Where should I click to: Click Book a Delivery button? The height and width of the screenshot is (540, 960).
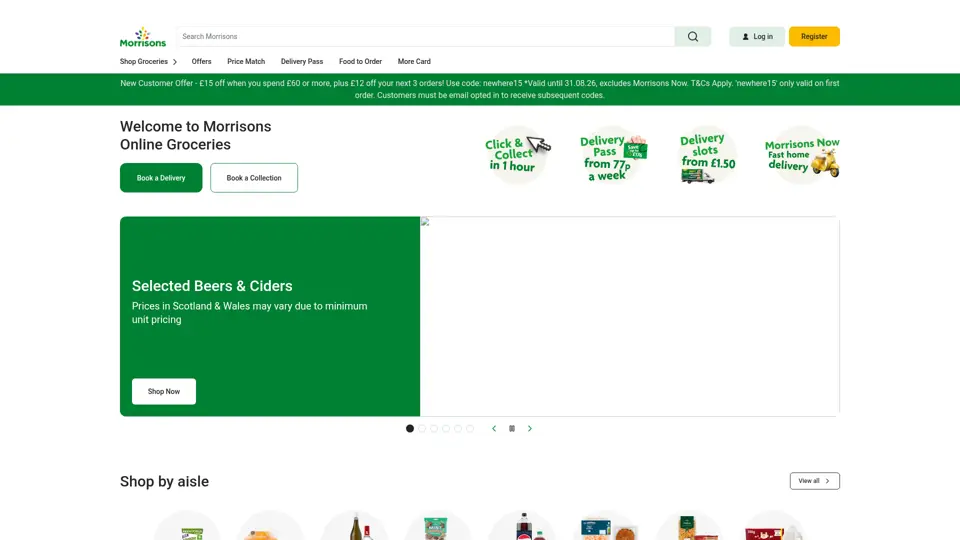click(x=161, y=178)
